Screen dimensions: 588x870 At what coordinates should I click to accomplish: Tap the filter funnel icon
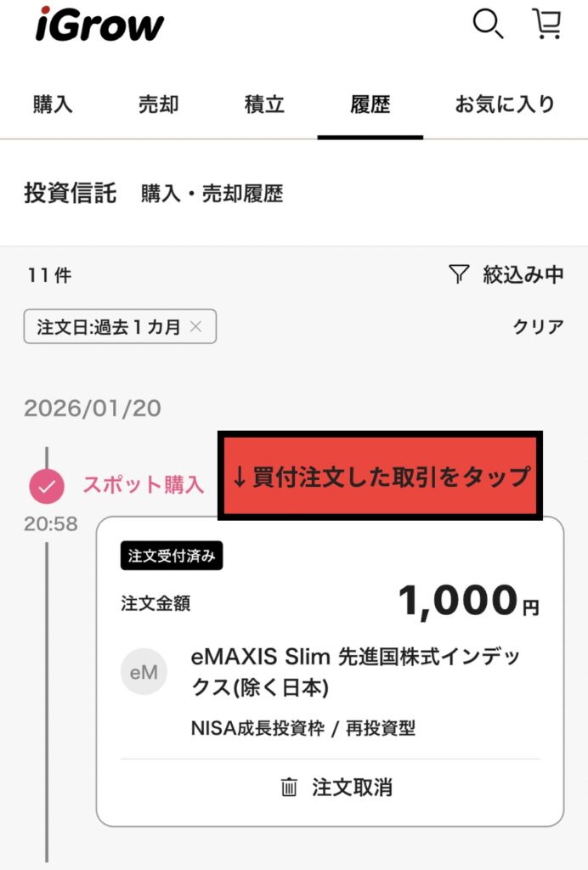[x=459, y=274]
